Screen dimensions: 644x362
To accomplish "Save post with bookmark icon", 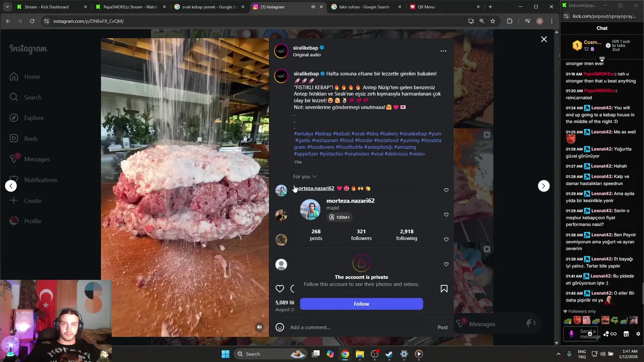I will coord(444,289).
